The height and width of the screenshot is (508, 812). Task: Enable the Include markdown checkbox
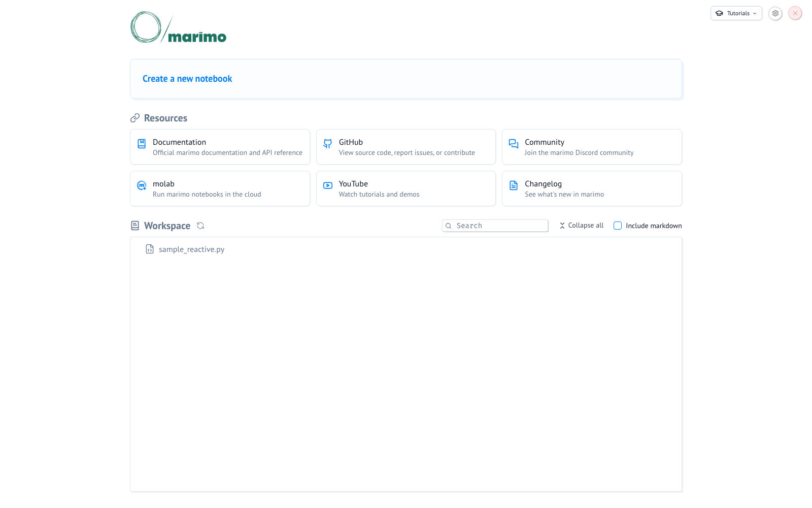(x=618, y=226)
